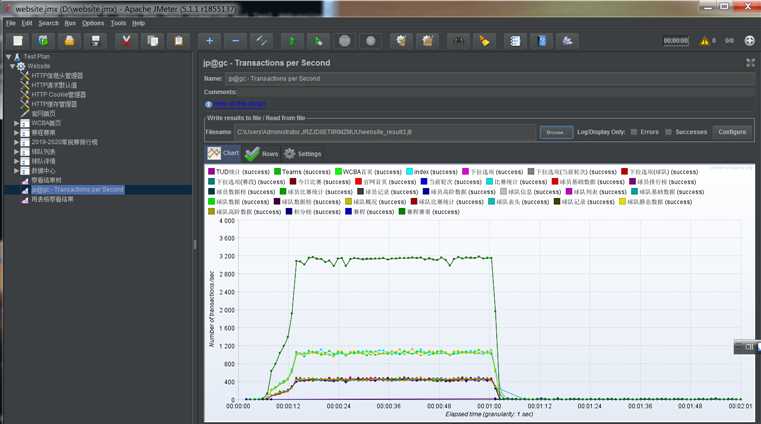
Task: Open the Function Helper list icon
Action: (515, 41)
